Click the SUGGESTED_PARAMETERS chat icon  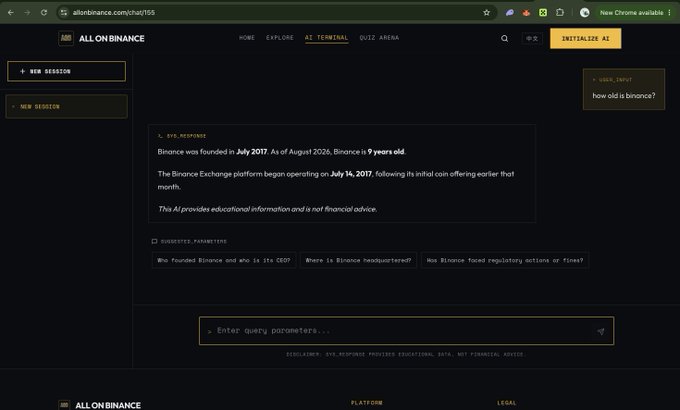point(154,241)
